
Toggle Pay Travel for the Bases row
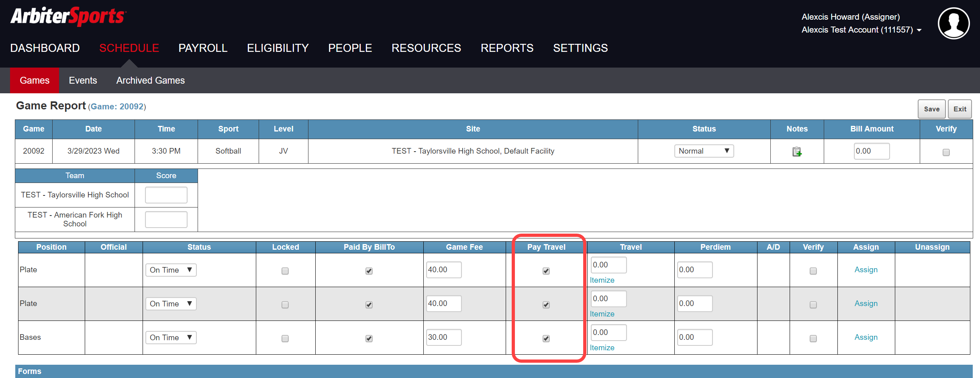pyautogui.click(x=546, y=338)
